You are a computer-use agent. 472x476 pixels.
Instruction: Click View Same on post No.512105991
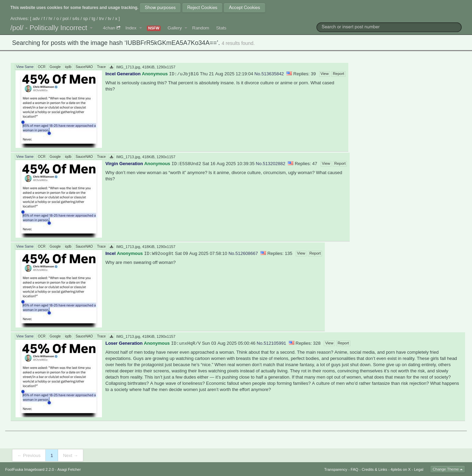[25, 336]
